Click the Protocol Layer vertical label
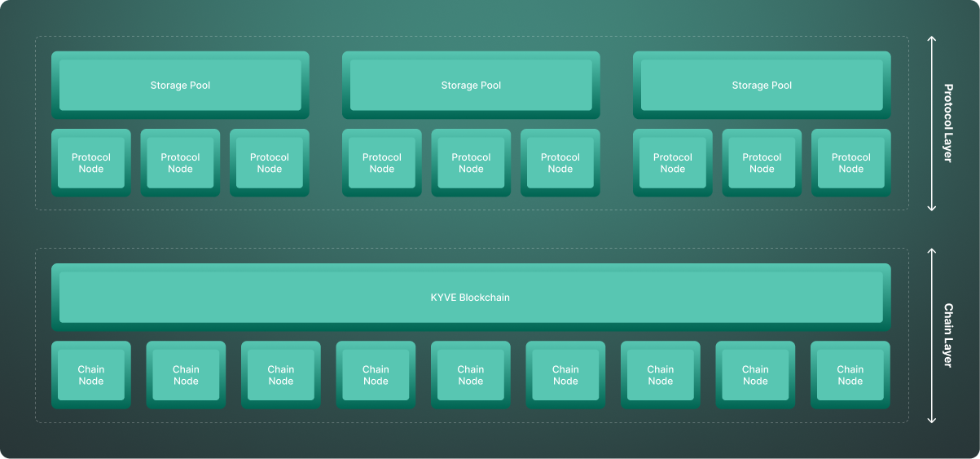The height and width of the screenshot is (459, 980). pyautogui.click(x=947, y=123)
